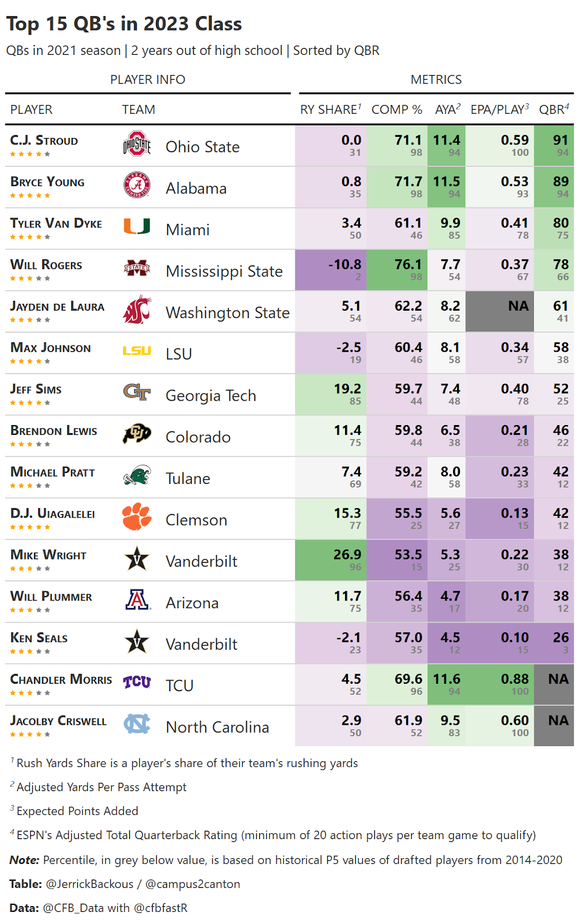This screenshot has height=924, width=579.
Task: Click the purple TCU logo
Action: (x=137, y=683)
